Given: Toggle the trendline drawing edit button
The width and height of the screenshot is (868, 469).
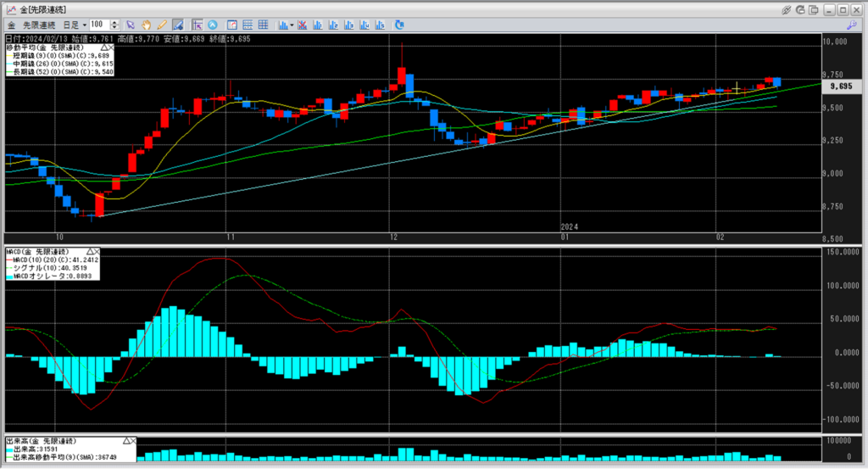Looking at the screenshot, I should coord(177,25).
